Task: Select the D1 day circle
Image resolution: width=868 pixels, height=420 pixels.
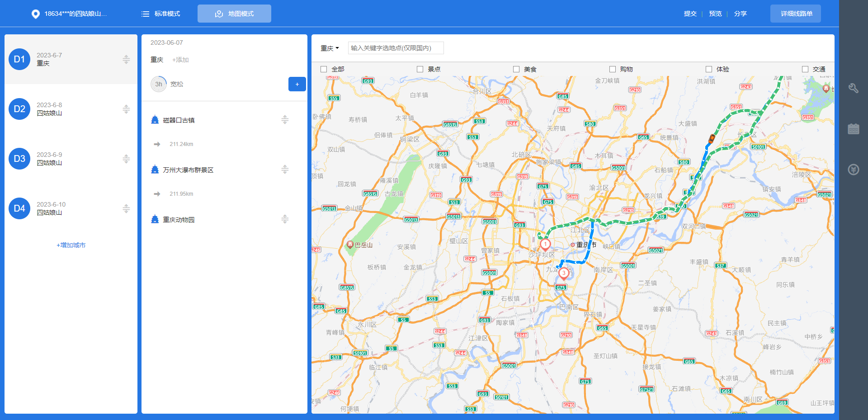Action: tap(19, 59)
